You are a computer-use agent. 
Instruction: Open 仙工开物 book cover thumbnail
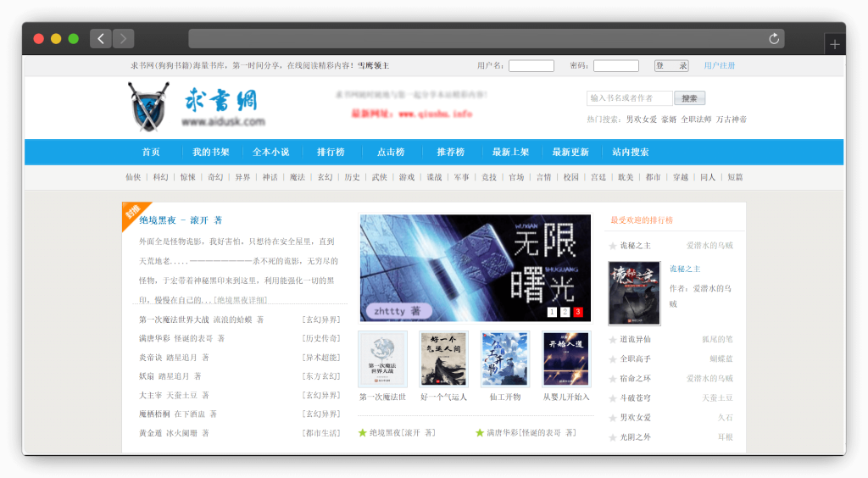[x=505, y=359]
